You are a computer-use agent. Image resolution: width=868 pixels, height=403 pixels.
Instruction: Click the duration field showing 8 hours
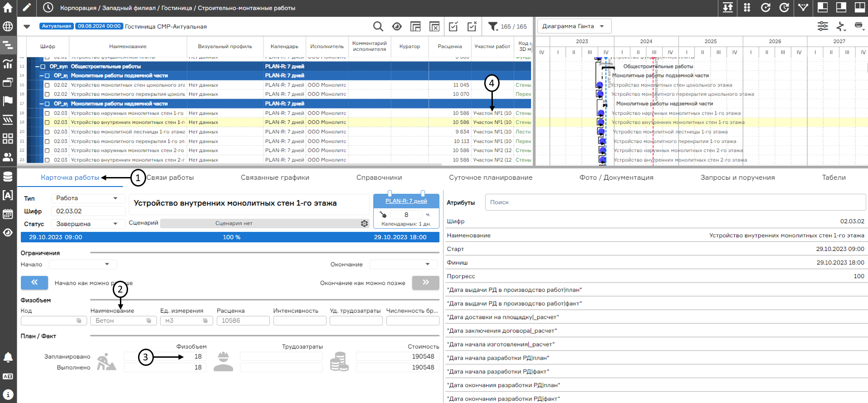click(406, 215)
